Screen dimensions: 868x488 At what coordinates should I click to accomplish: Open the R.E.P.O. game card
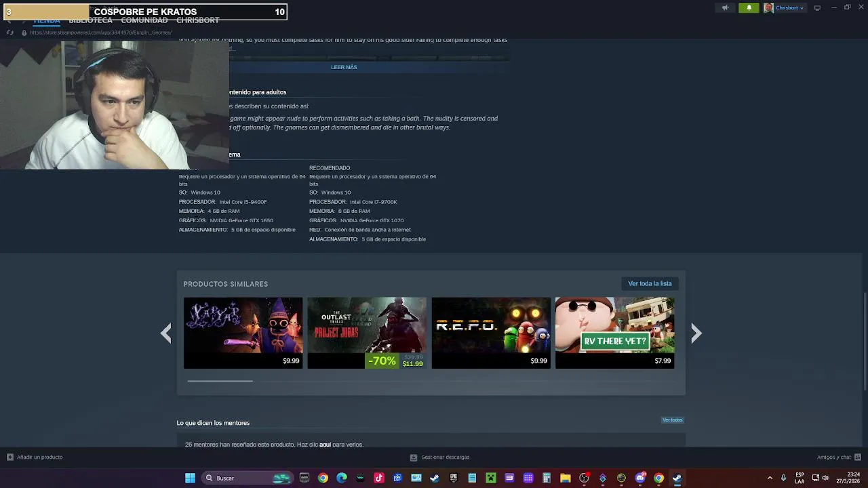pyautogui.click(x=491, y=333)
